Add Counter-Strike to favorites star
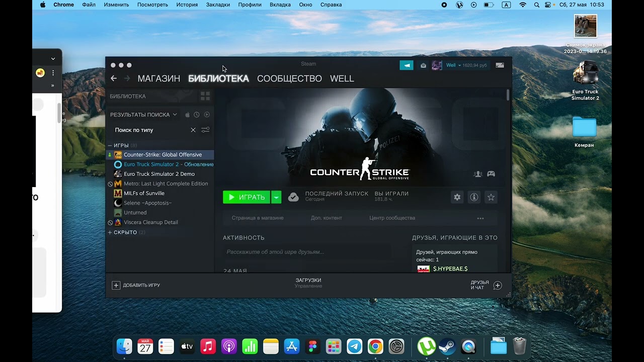This screenshot has height=362, width=644. (x=491, y=197)
